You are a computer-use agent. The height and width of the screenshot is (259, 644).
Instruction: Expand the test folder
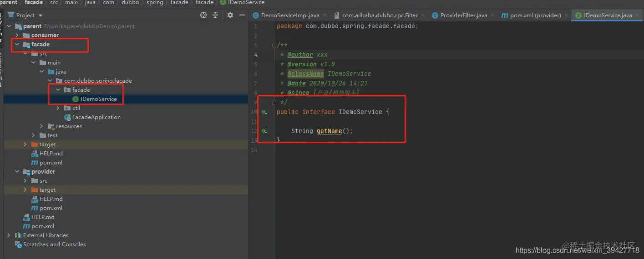point(34,135)
